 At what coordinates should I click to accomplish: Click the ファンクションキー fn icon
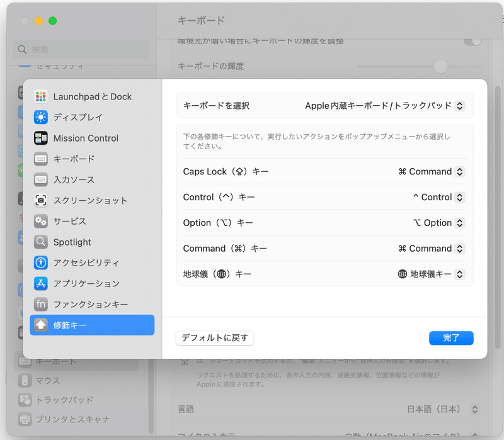click(41, 304)
